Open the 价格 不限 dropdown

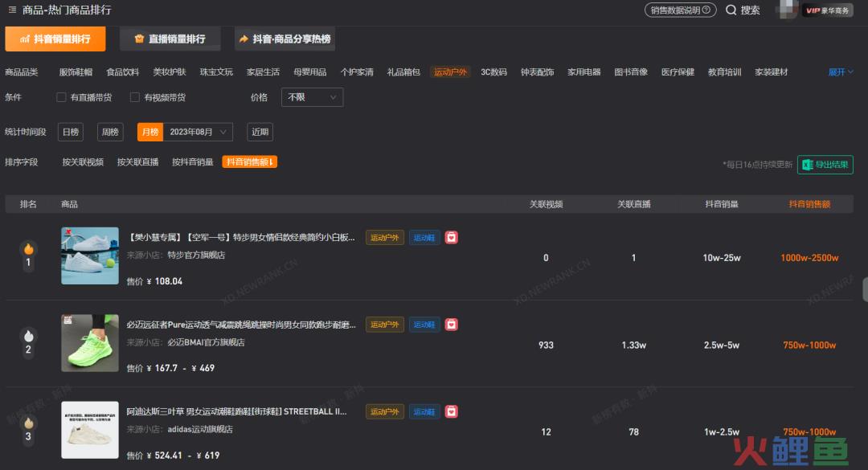312,97
